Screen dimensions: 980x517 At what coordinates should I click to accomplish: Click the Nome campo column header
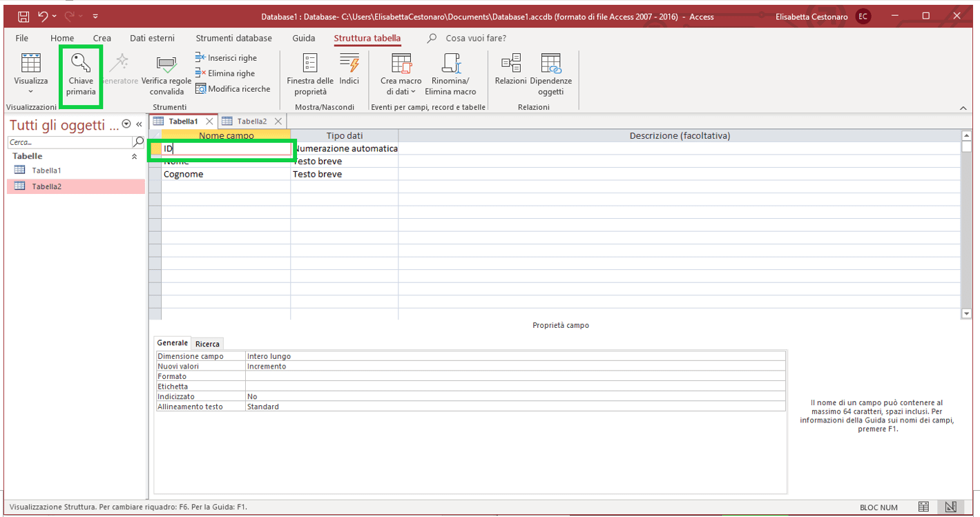[226, 136]
